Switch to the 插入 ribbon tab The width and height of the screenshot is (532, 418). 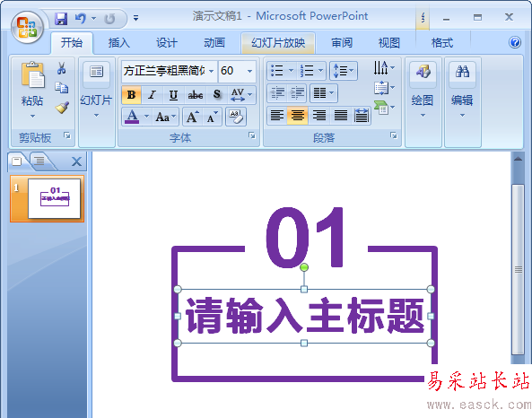point(119,43)
